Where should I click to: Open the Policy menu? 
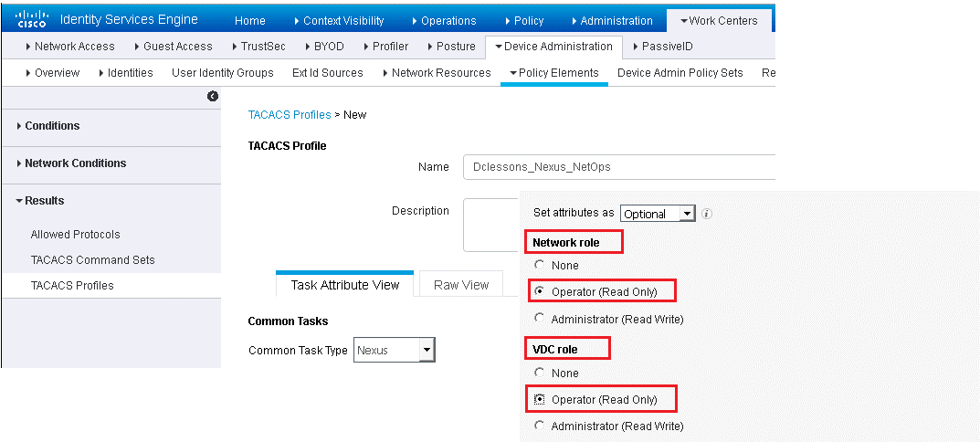523,21
